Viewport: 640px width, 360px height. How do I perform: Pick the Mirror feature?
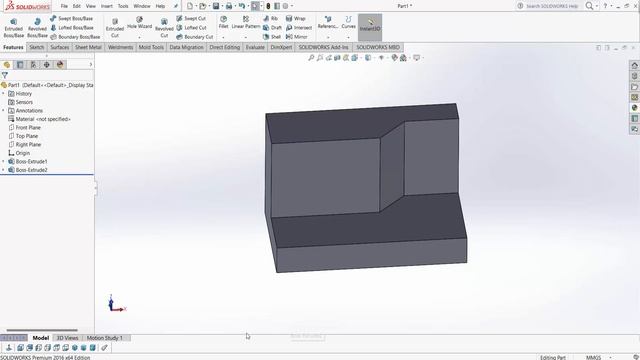296,37
